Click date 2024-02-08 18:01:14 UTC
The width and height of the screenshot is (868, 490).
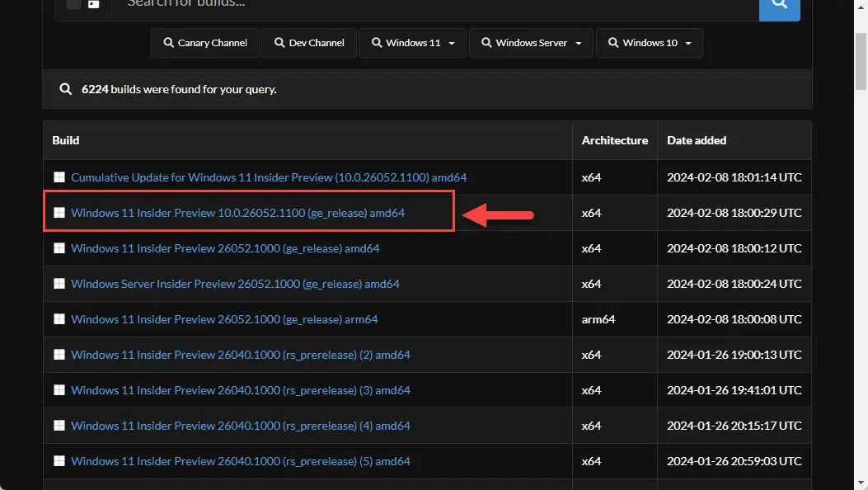(734, 177)
